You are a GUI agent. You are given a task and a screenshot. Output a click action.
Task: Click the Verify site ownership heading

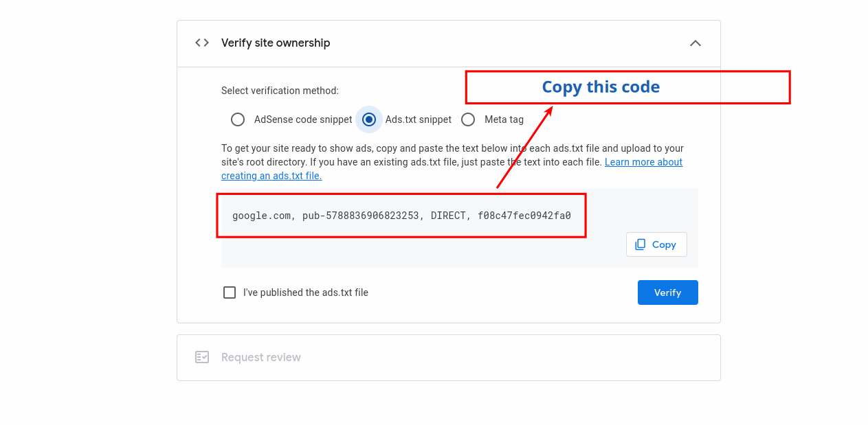point(276,43)
